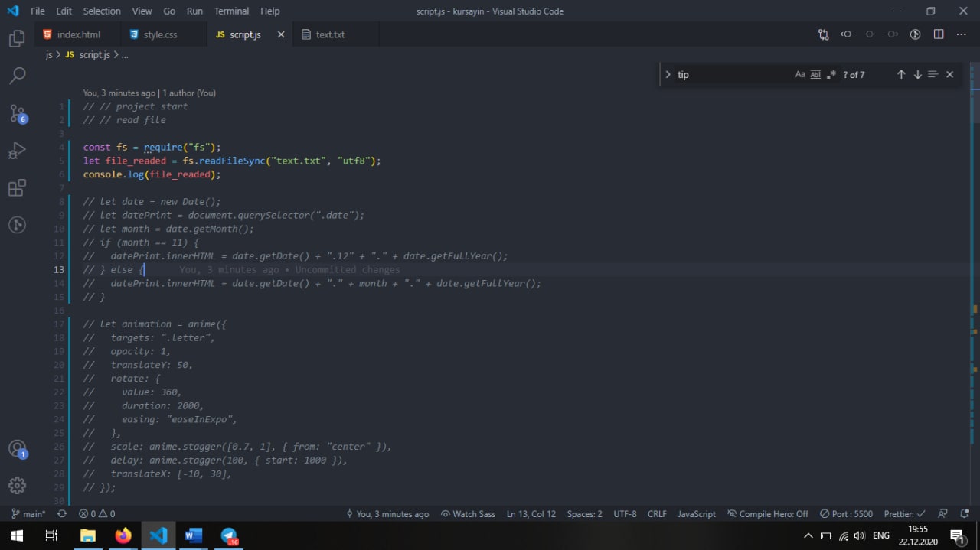980x550 pixels.
Task: Open the Manage gear menu
Action: 17,486
